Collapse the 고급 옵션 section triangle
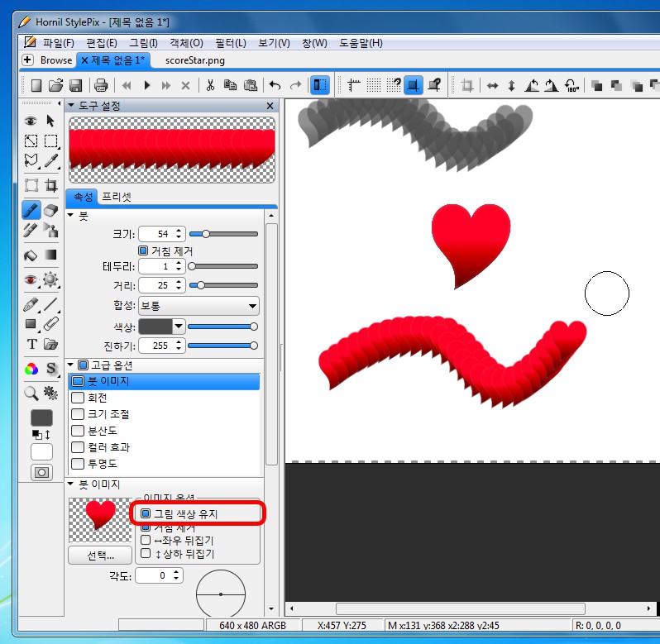 click(71, 365)
